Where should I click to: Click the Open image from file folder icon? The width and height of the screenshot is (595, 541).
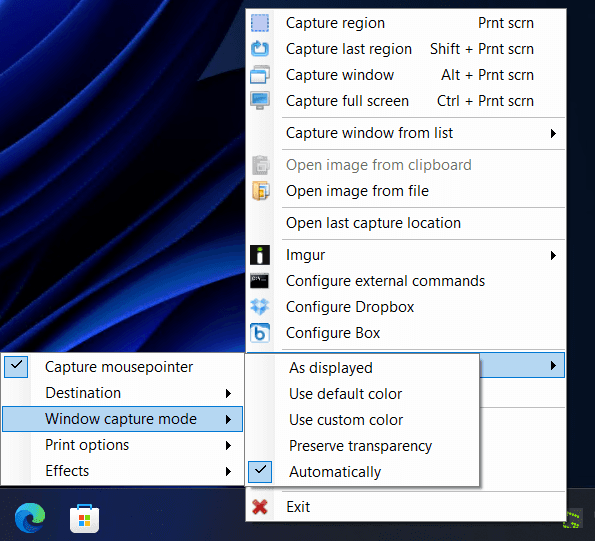(261, 191)
